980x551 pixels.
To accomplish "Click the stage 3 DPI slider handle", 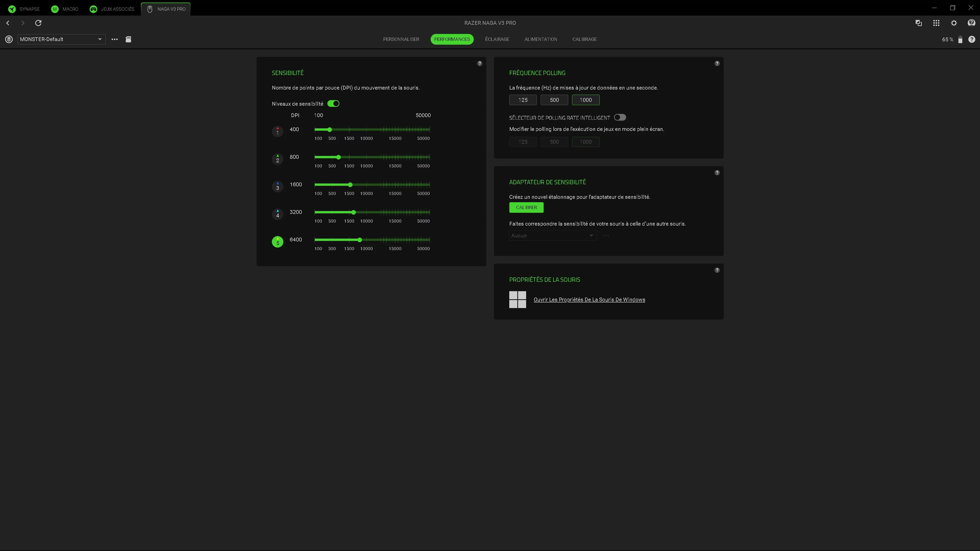I will (x=350, y=185).
